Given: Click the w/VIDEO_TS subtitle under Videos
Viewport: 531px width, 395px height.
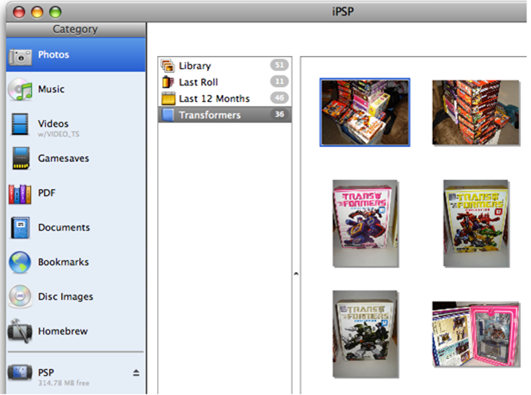Looking at the screenshot, I should click(x=59, y=134).
